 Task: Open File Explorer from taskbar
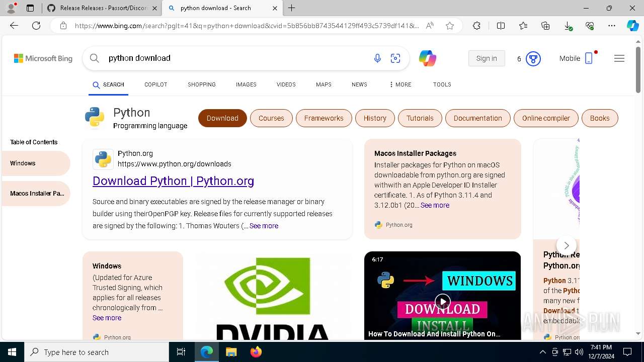[231, 352]
